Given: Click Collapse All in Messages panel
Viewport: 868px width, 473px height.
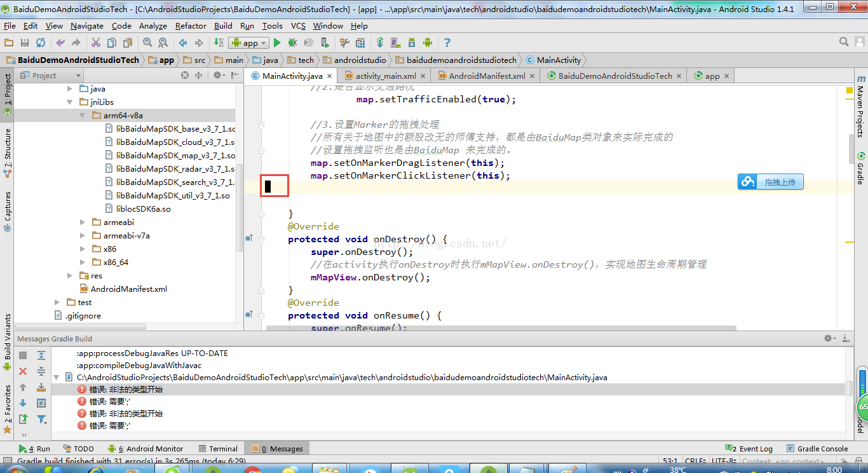Looking at the screenshot, I should (x=41, y=371).
